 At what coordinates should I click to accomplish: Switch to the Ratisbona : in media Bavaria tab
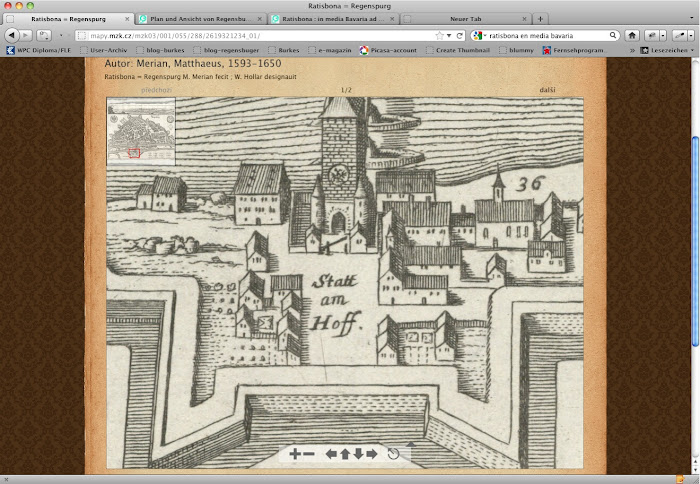(x=333, y=19)
